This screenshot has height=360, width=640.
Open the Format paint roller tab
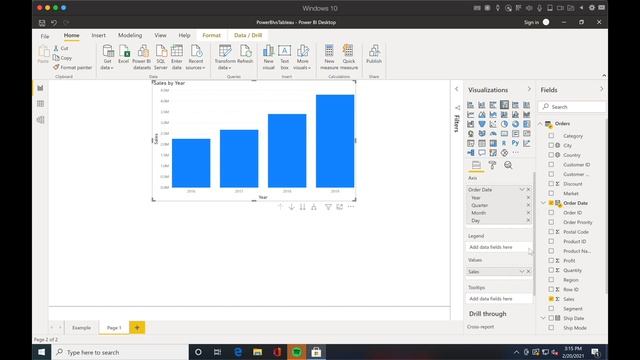[x=492, y=165]
